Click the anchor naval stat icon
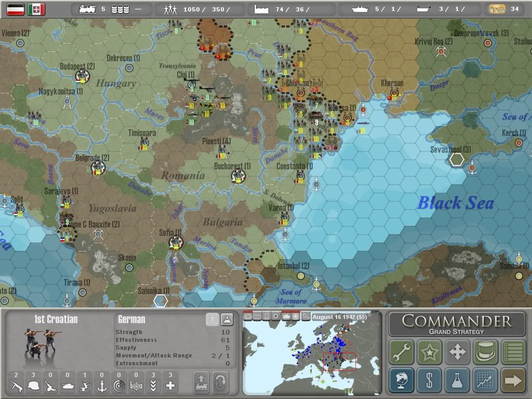The width and height of the screenshot is (532, 399). tap(102, 386)
